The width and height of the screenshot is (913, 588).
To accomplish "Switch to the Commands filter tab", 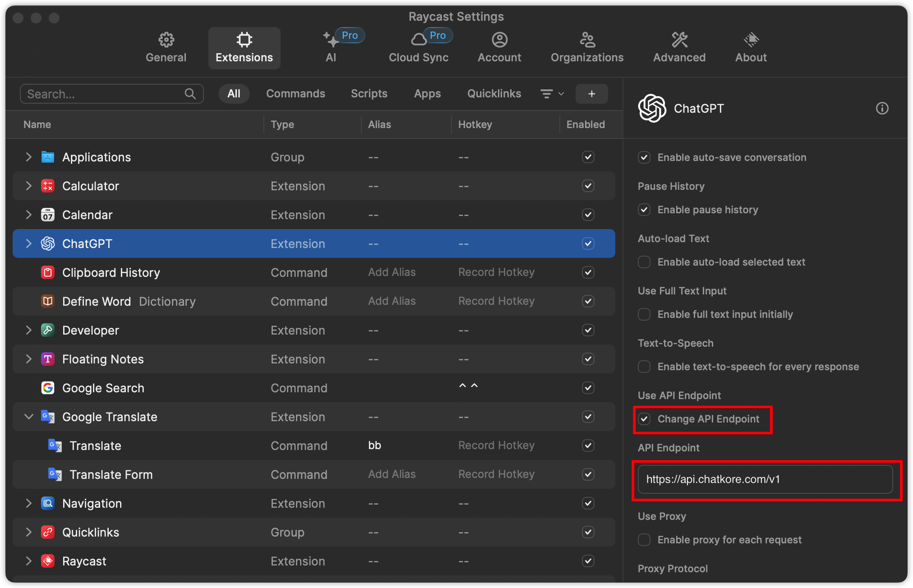I will 295,94.
